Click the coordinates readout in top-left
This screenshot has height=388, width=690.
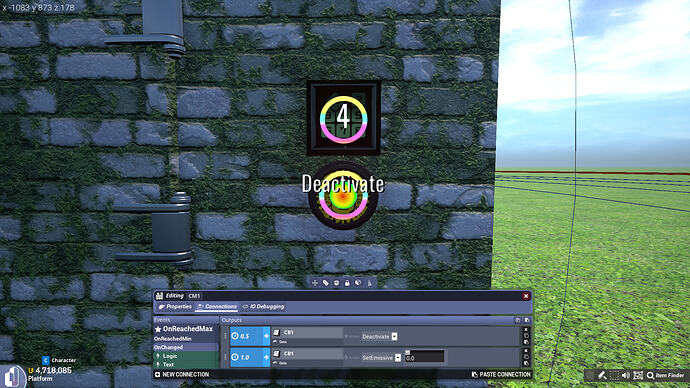38,7
